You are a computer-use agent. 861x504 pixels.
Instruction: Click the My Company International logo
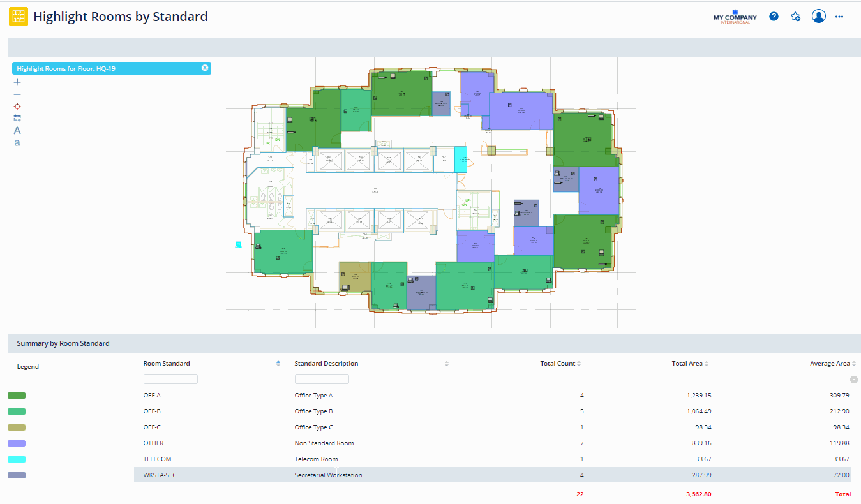[x=735, y=17]
